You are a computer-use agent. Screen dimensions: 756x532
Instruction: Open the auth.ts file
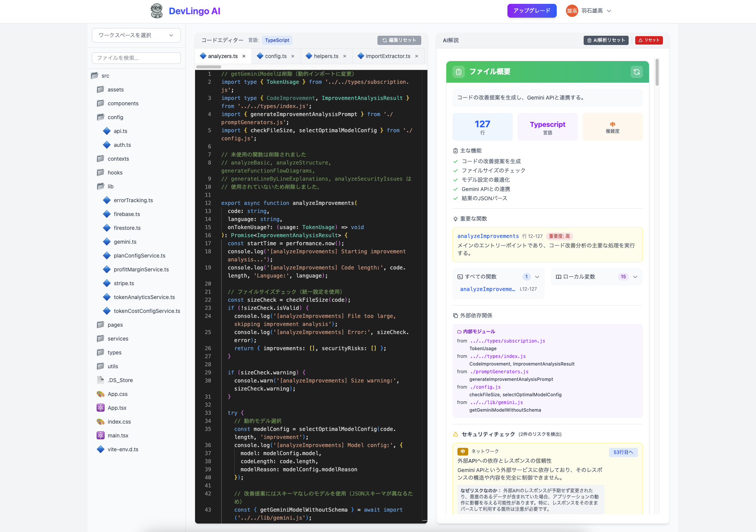pyautogui.click(x=122, y=145)
